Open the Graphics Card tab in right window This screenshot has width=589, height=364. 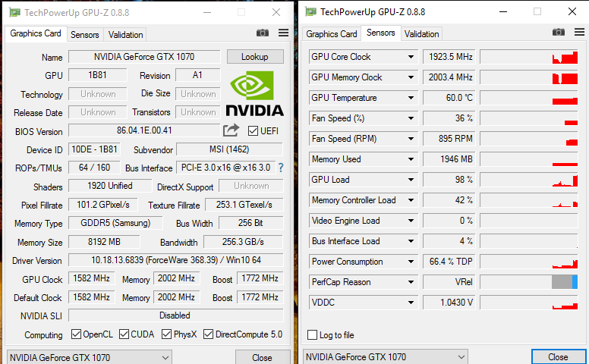point(331,34)
